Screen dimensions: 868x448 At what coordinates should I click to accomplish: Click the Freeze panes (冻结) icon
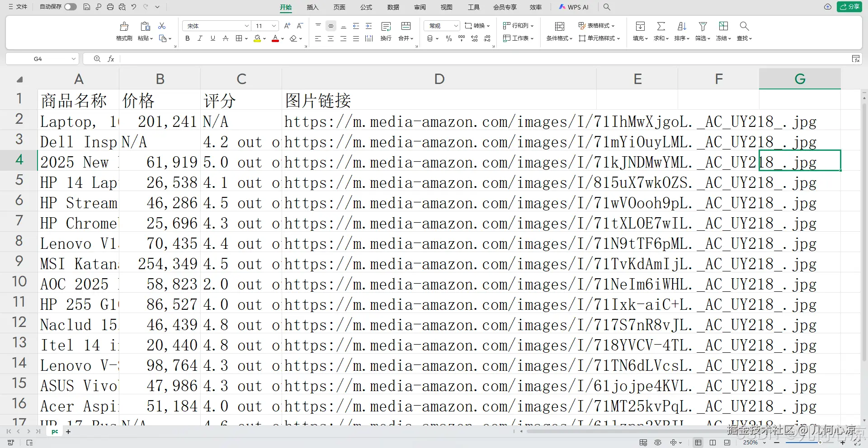(x=723, y=26)
